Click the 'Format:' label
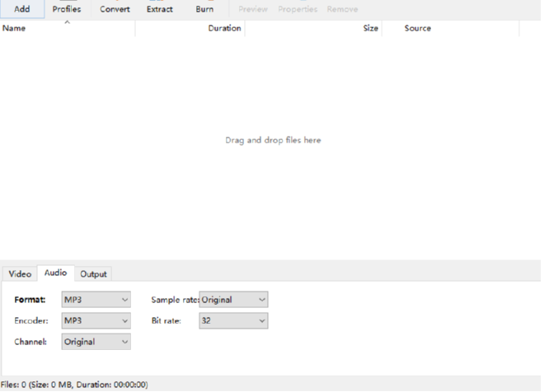This screenshot has width=549, height=392. 30,300
